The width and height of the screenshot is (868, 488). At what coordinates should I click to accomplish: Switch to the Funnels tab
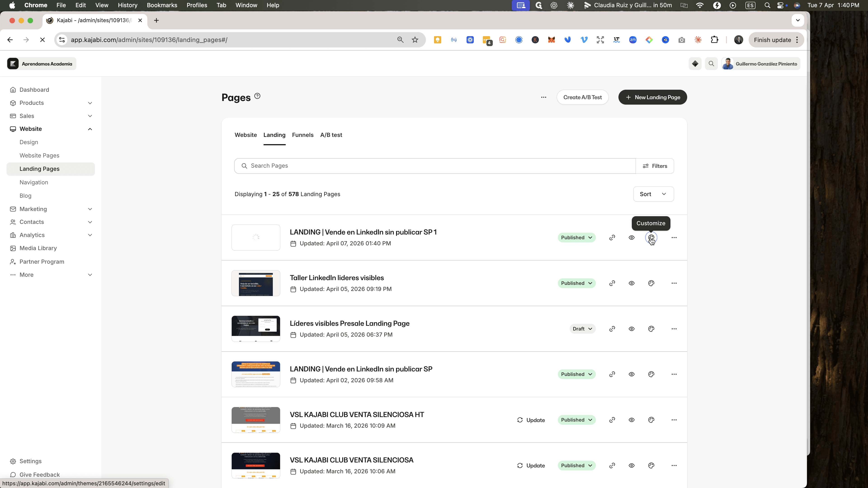click(303, 135)
